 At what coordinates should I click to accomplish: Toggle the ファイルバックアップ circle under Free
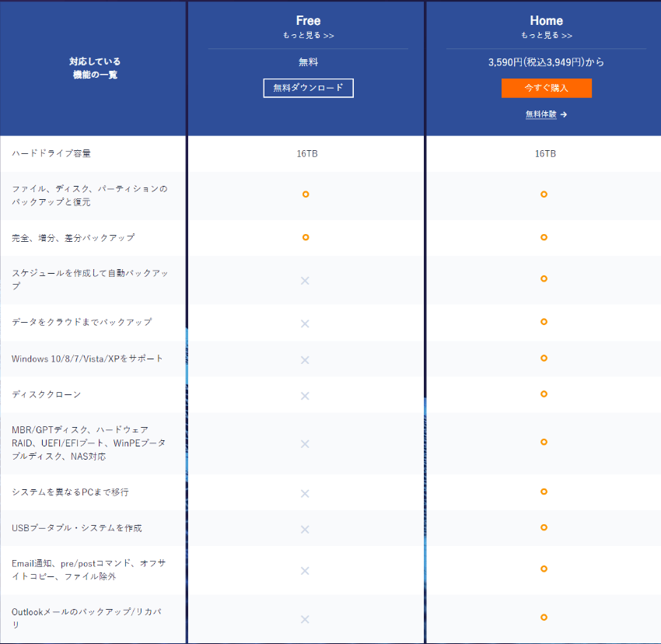(x=305, y=194)
